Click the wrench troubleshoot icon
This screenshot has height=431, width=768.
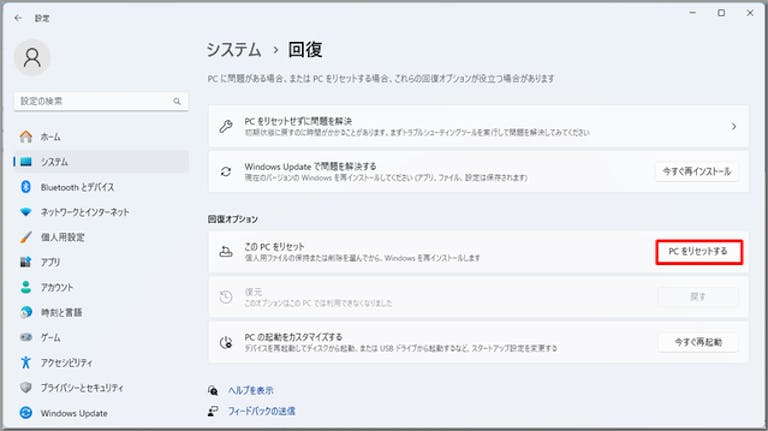(x=226, y=126)
